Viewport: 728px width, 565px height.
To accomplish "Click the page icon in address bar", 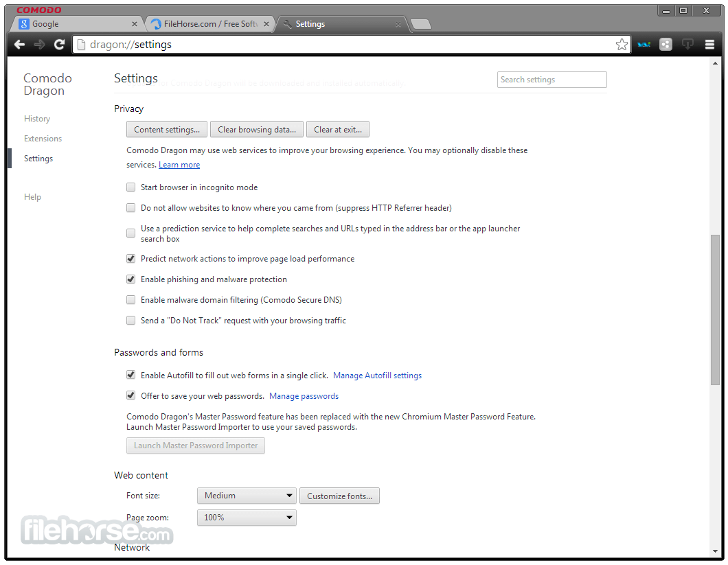I will (x=81, y=45).
